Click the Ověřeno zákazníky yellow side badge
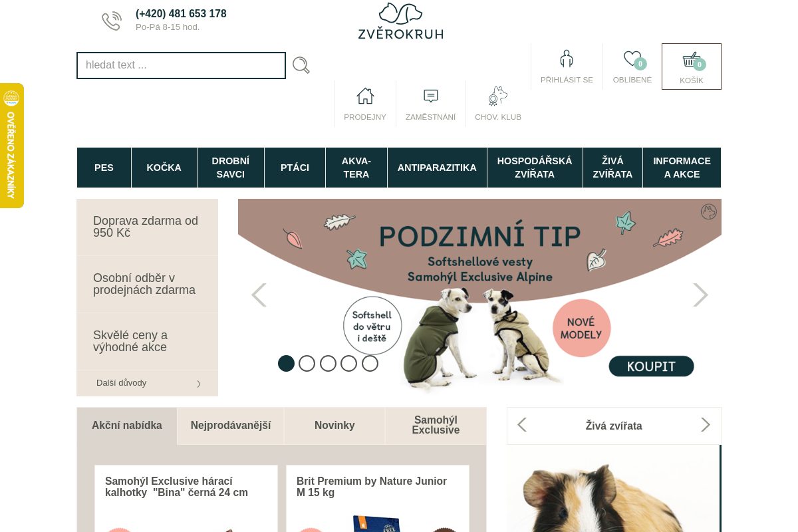This screenshot has height=532, width=798. pos(11,146)
